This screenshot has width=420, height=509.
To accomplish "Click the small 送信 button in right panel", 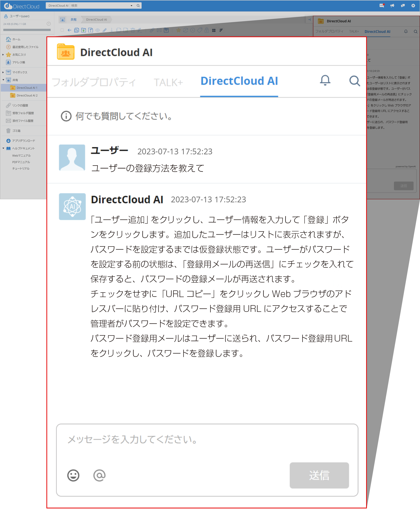I will [x=404, y=186].
